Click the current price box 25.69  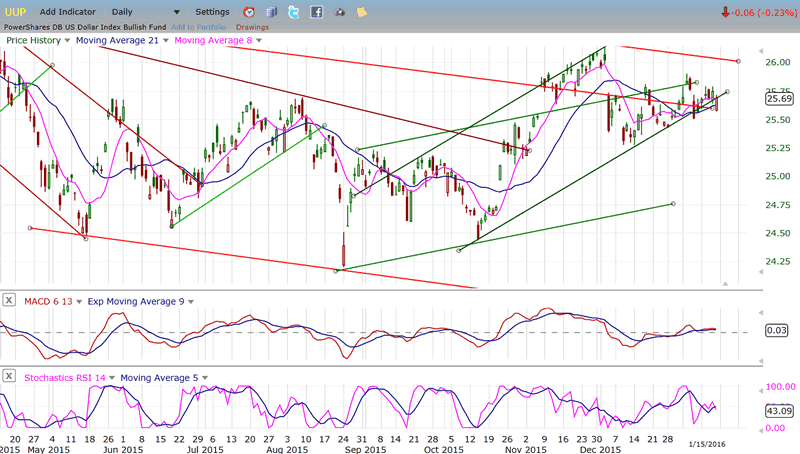click(x=779, y=98)
